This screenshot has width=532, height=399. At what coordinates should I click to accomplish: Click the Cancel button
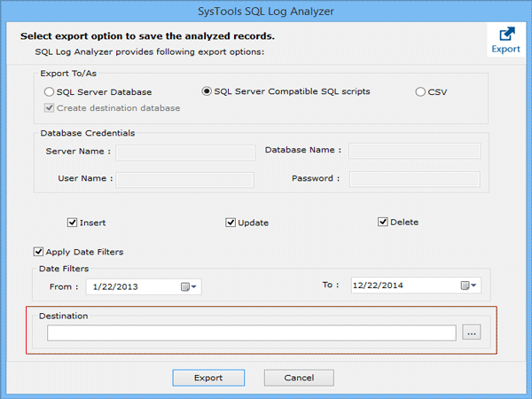[x=299, y=378]
